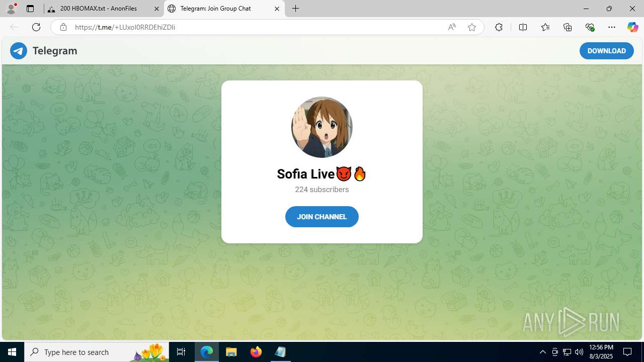This screenshot has height=362, width=644.
Task: Click the taskbar search box
Action: pyautogui.click(x=97, y=352)
